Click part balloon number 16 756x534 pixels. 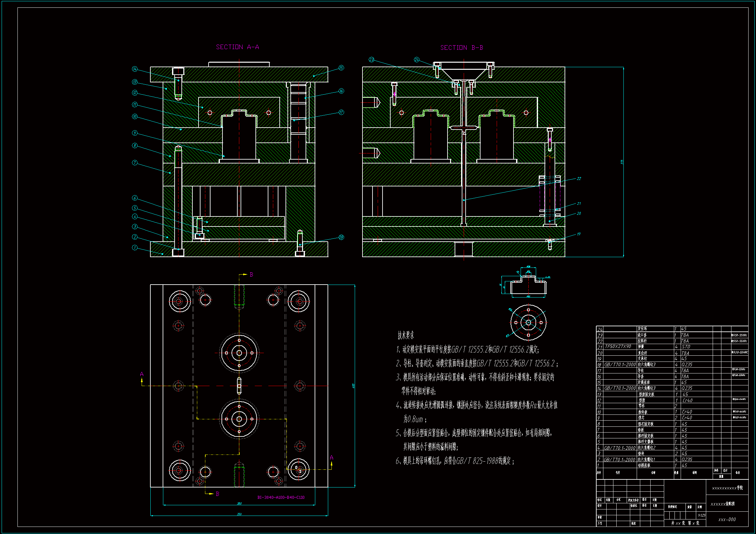click(341, 91)
